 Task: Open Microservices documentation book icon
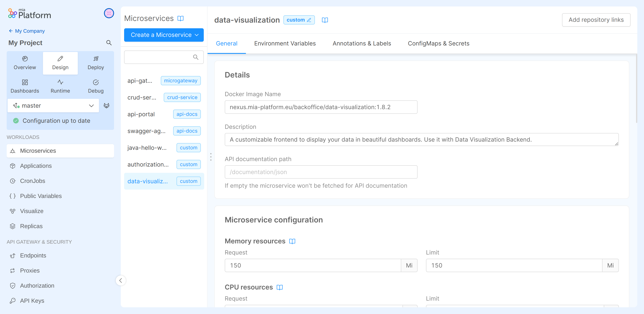tap(180, 18)
